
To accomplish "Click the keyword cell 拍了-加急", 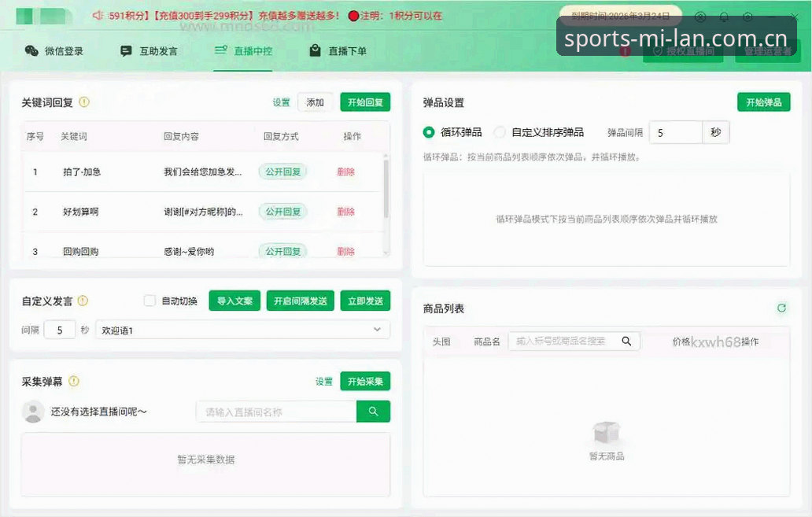I will pos(81,172).
